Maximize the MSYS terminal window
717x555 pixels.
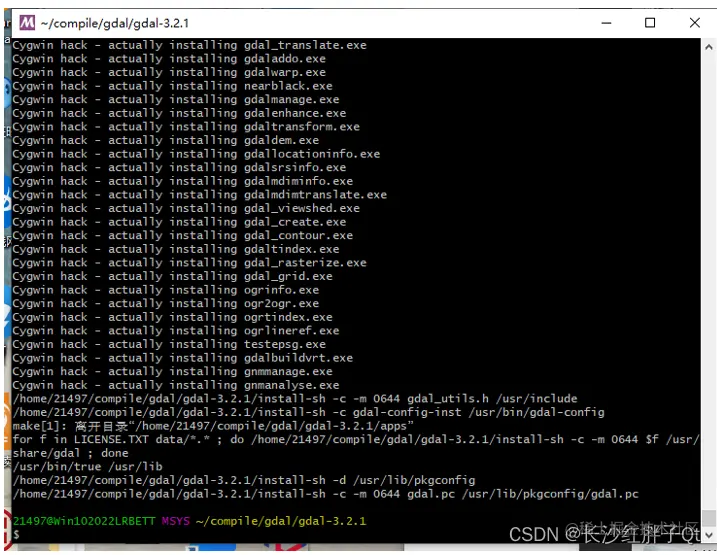[x=650, y=23]
